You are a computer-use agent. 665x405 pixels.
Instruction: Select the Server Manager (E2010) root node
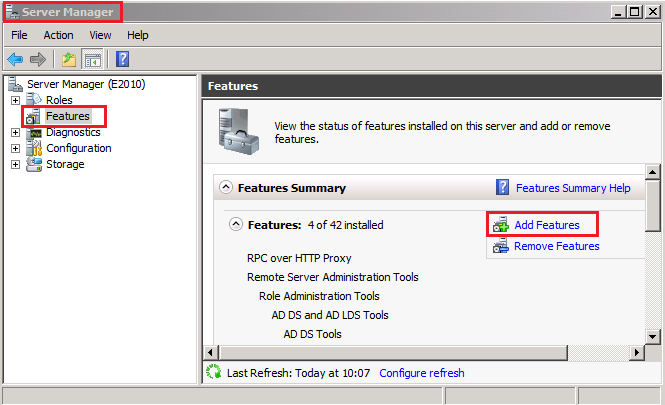[x=85, y=84]
